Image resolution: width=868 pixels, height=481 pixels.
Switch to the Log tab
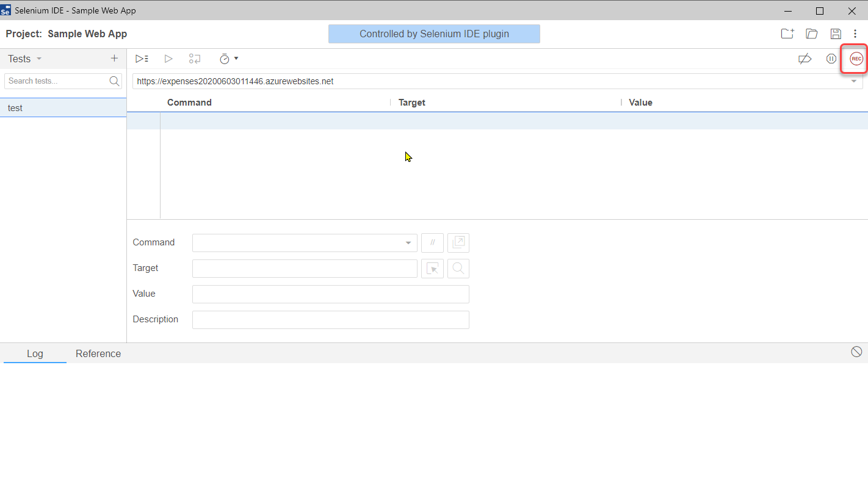(x=35, y=353)
